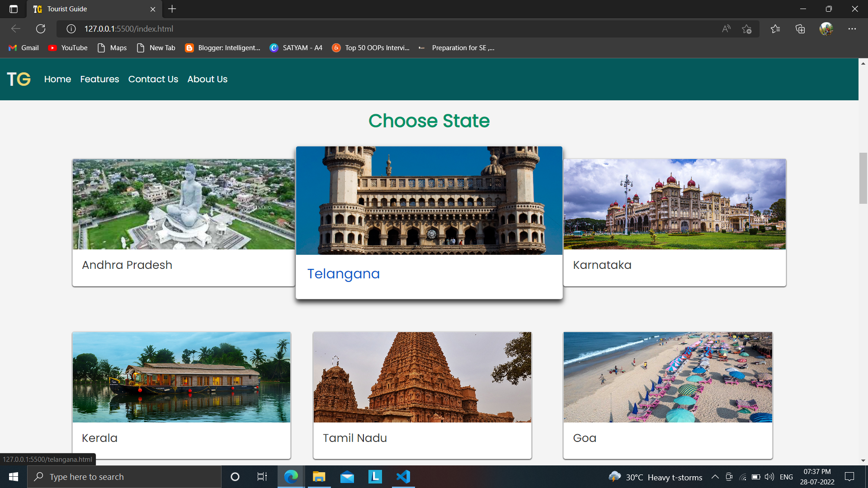Image resolution: width=868 pixels, height=488 pixels.
Task: Refresh the current page
Action: (x=41, y=28)
